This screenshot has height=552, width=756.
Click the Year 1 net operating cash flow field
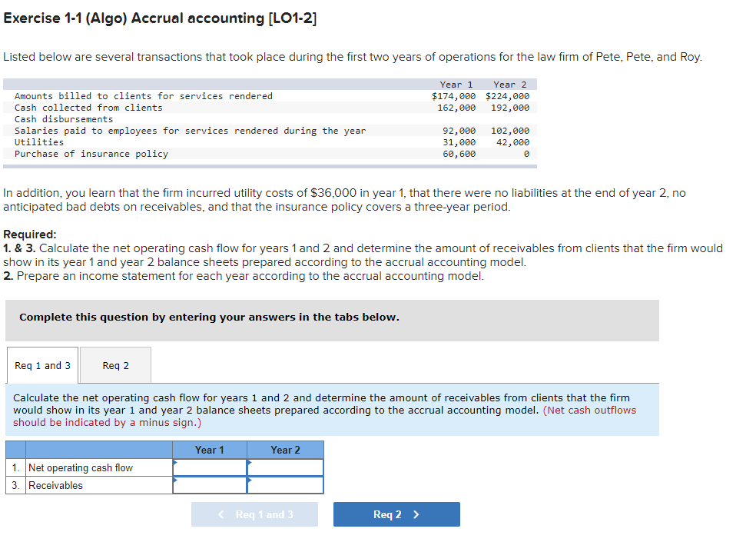point(209,468)
